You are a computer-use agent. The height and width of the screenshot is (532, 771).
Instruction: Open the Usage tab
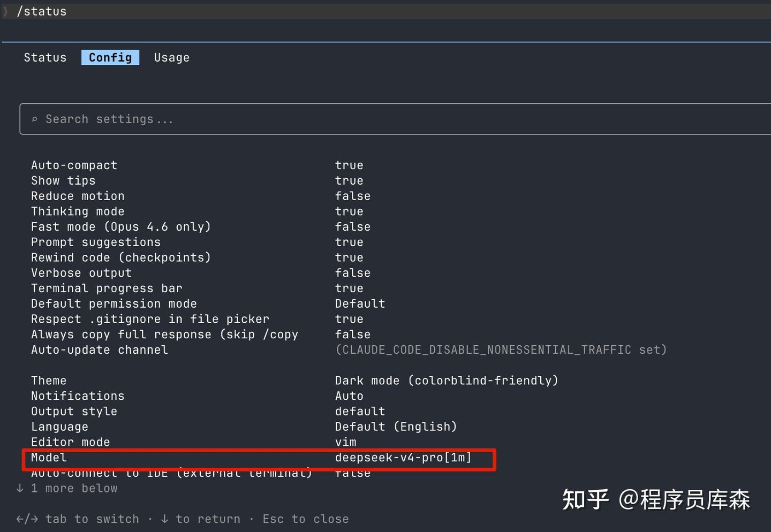coord(172,57)
